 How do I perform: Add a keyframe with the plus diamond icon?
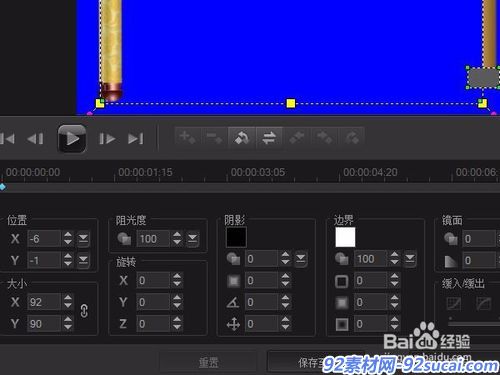click(x=188, y=137)
